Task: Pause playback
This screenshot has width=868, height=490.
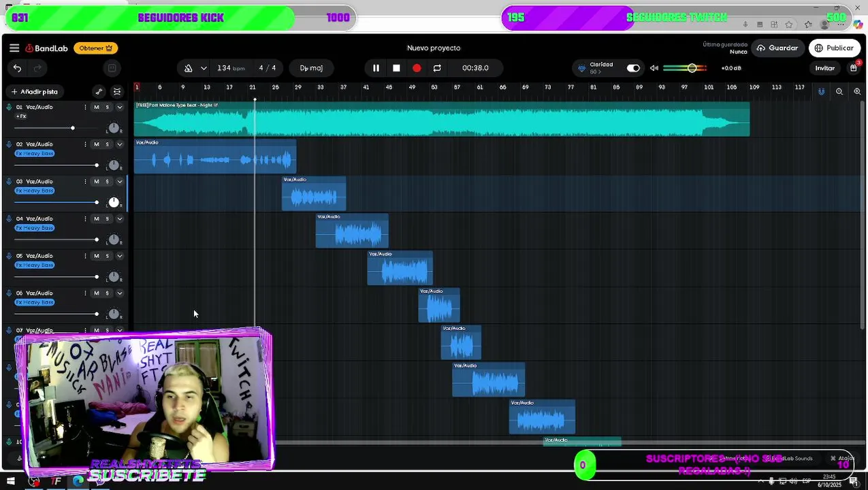Action: (376, 68)
